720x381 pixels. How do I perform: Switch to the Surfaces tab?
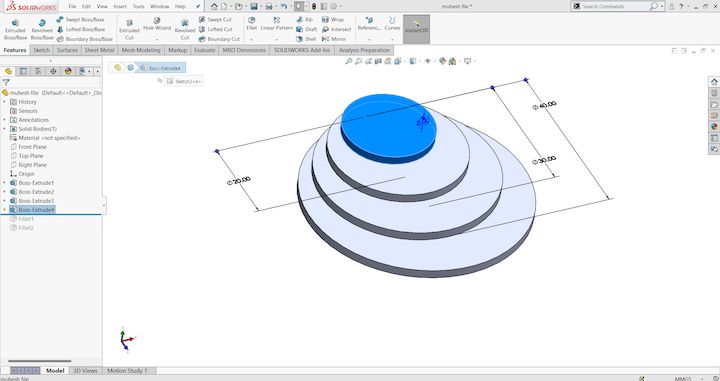point(67,50)
